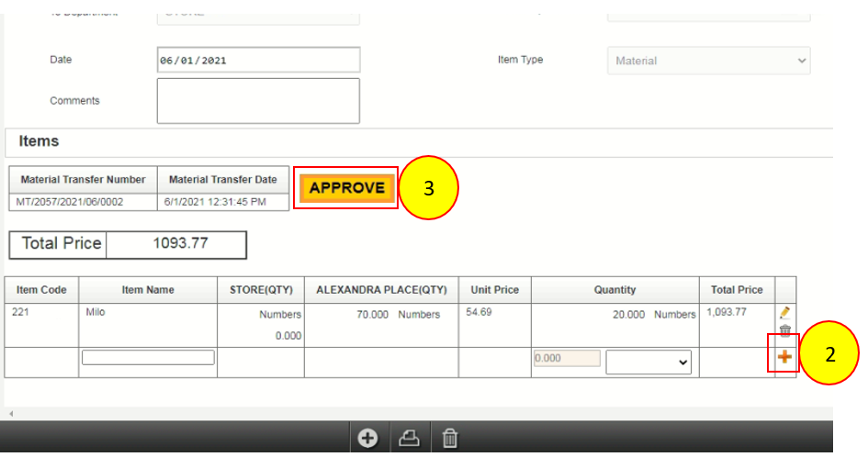The width and height of the screenshot is (868, 457).
Task: Select the transfer number MT/2057/2021/06/0002 cell
Action: tap(83, 202)
